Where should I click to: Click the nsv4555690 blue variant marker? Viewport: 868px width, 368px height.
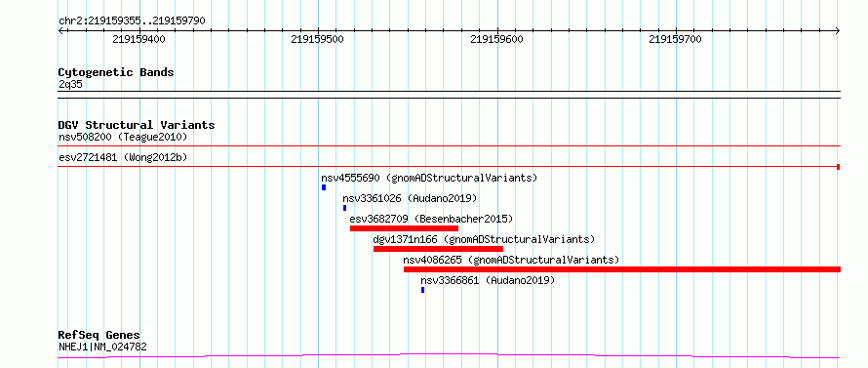[x=324, y=187]
